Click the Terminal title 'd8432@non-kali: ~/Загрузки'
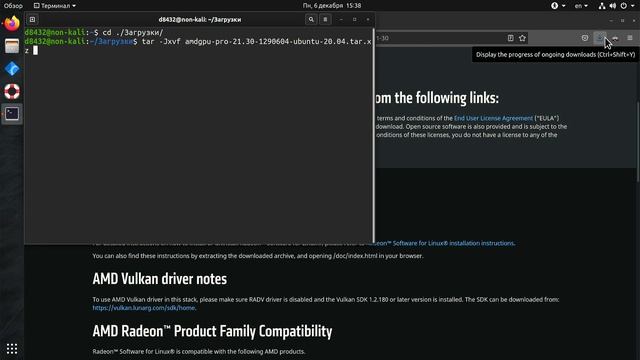640x360 pixels. (200, 19)
